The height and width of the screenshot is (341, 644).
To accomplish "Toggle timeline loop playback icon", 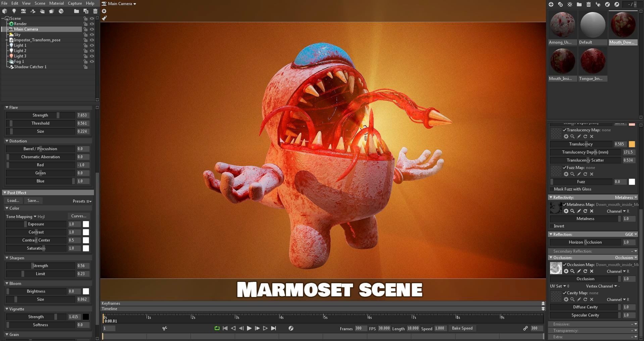I will (x=217, y=328).
